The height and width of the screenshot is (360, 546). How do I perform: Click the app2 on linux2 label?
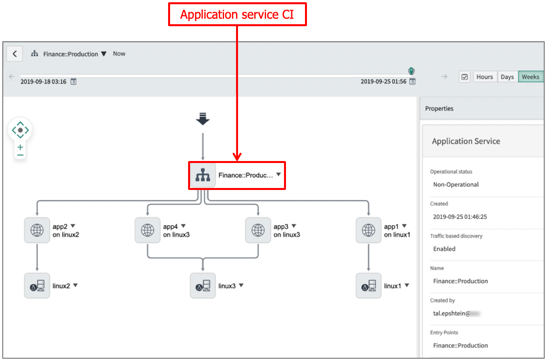[66, 230]
